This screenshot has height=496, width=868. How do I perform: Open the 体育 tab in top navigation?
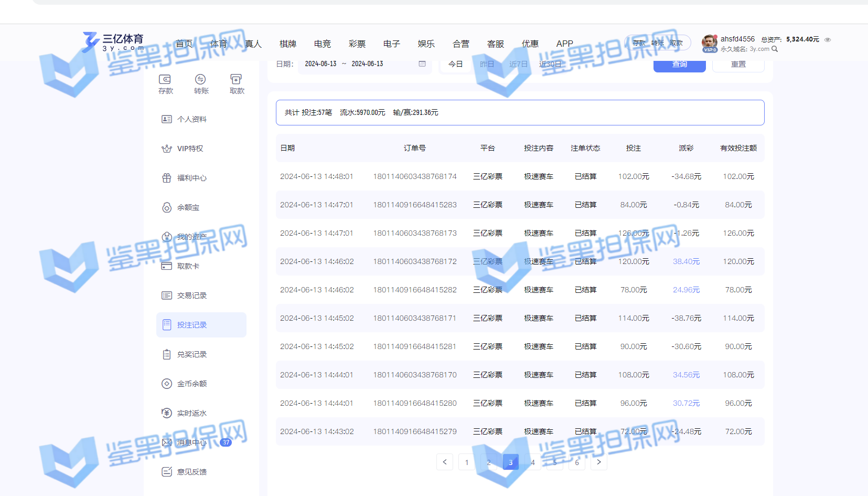(219, 44)
